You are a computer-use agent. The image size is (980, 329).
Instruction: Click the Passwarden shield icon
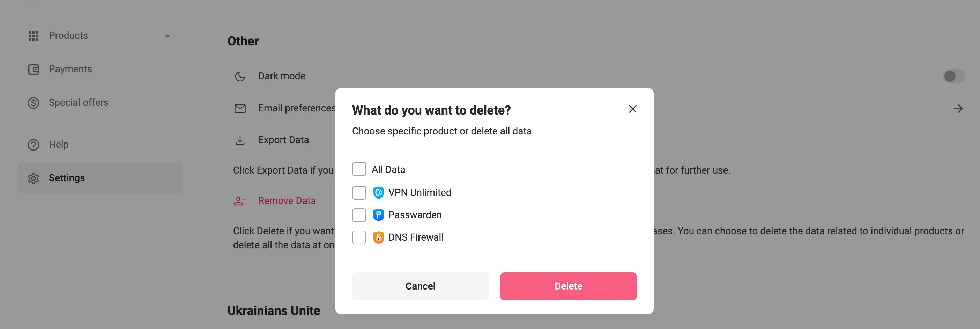378,215
